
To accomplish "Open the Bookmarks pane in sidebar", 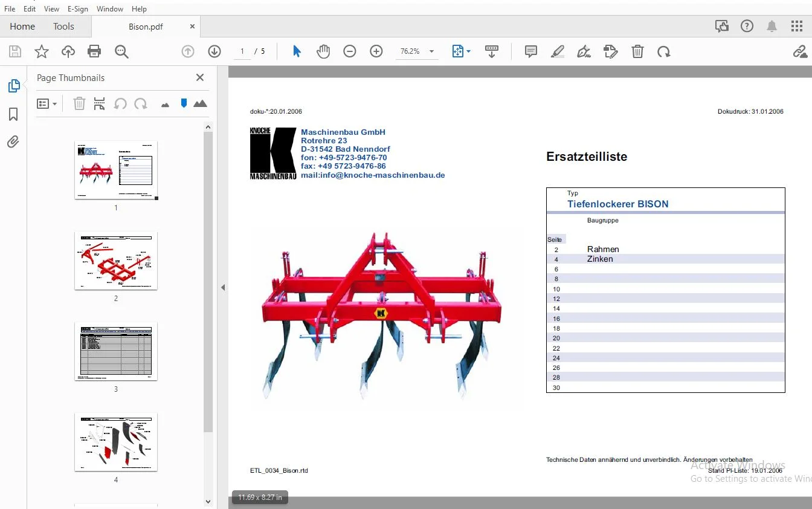I will (13, 114).
